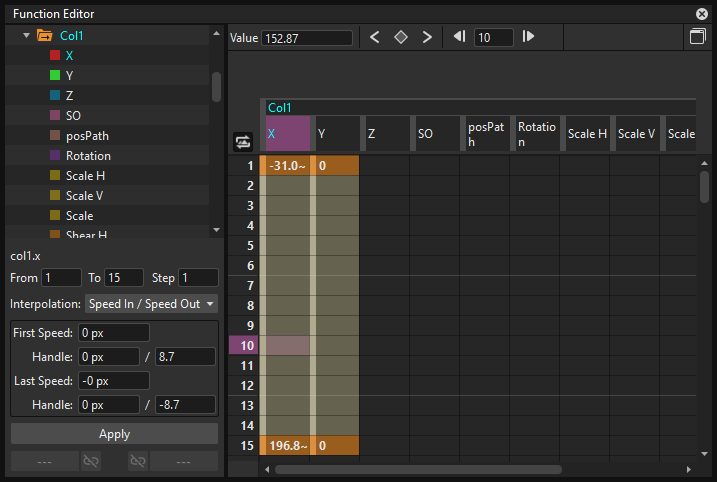Select the Rotation column header
Viewport: 717px width, 482px height.
[x=538, y=134]
